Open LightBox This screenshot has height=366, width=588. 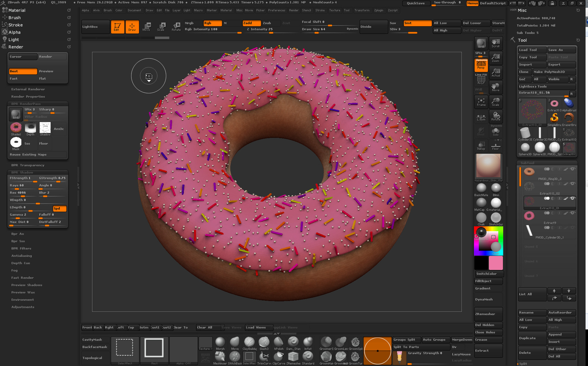coord(95,27)
